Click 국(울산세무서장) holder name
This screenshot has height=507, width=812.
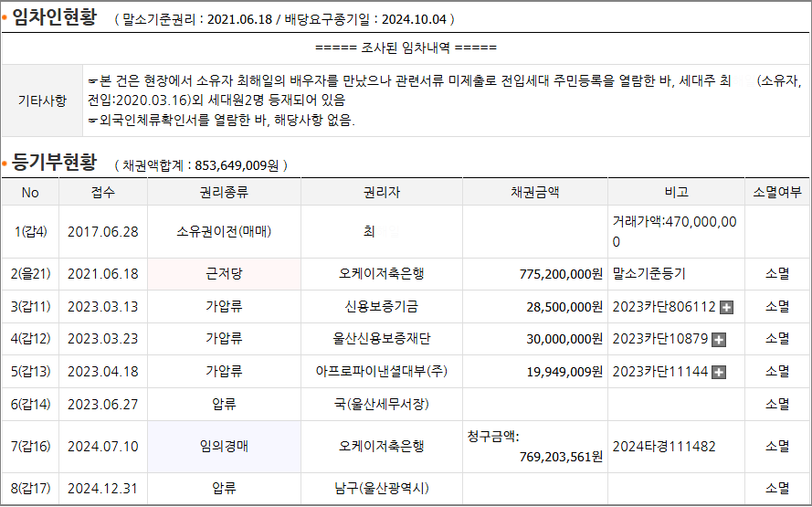(382, 404)
